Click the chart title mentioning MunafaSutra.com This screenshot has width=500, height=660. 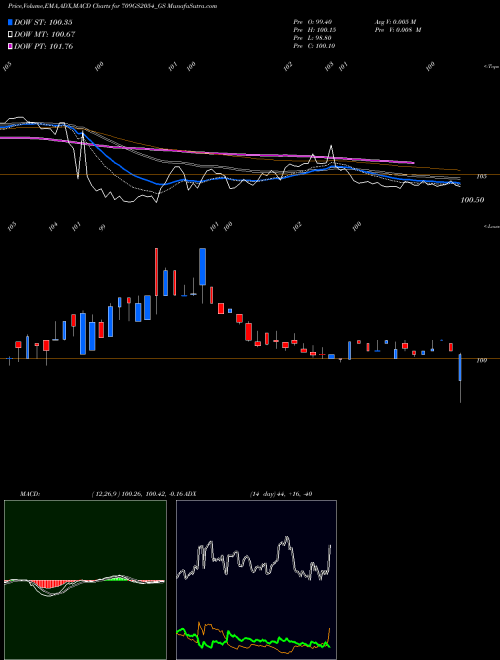[x=112, y=6]
